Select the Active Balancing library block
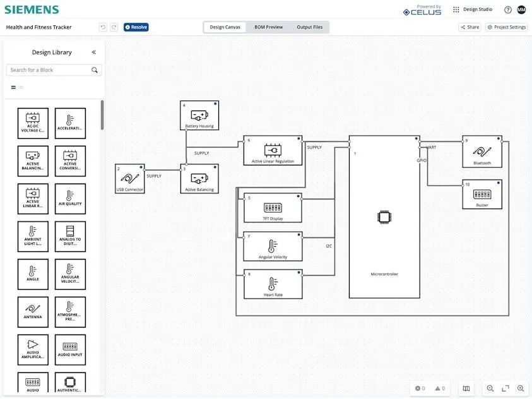The width and height of the screenshot is (532, 399). coord(33,161)
